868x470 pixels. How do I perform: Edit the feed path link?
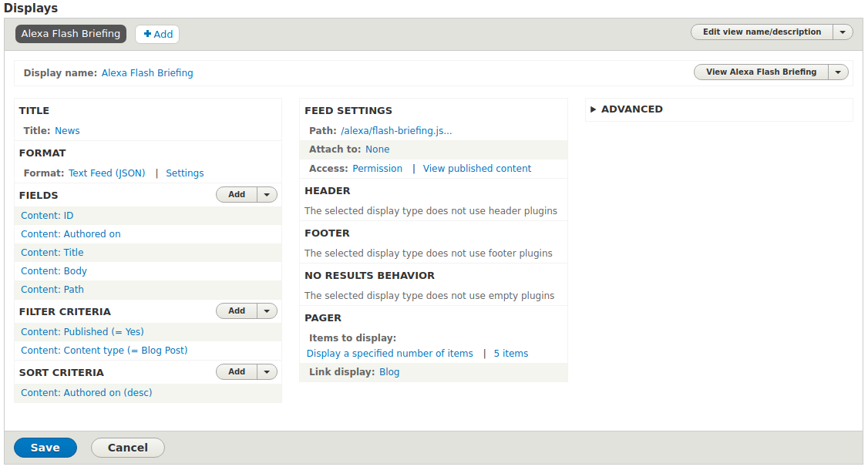(396, 131)
